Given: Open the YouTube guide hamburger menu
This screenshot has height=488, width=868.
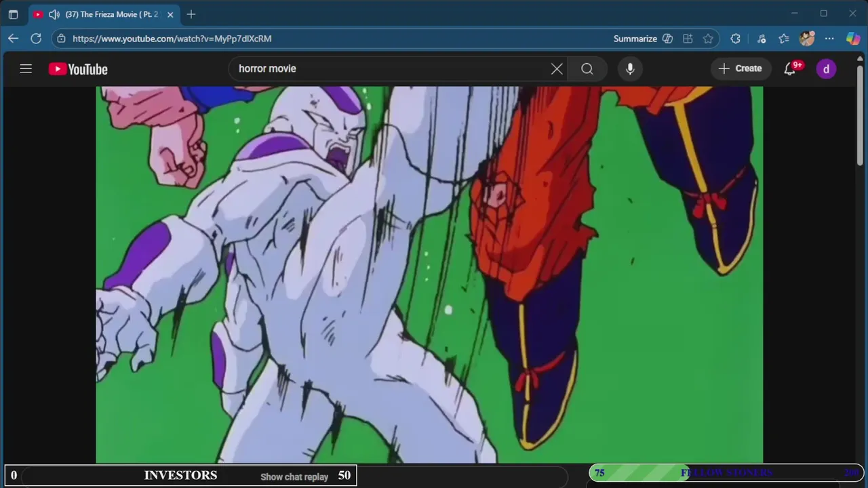Looking at the screenshot, I should [x=26, y=68].
